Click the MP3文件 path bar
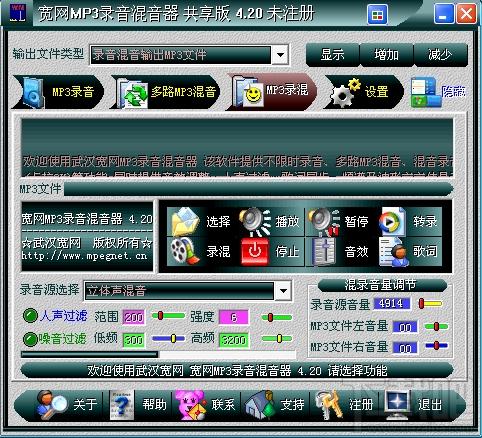Screen dimensions: 482x438 tap(259, 189)
